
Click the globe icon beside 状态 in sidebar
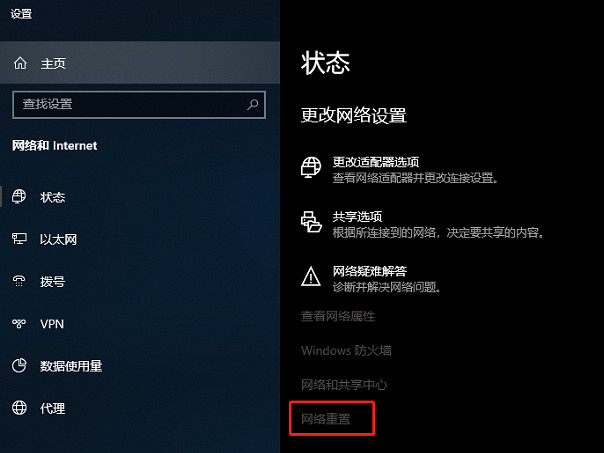[19, 196]
